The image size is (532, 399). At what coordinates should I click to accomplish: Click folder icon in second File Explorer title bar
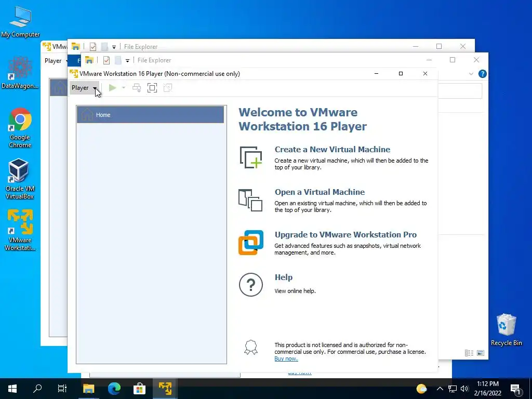(x=89, y=60)
